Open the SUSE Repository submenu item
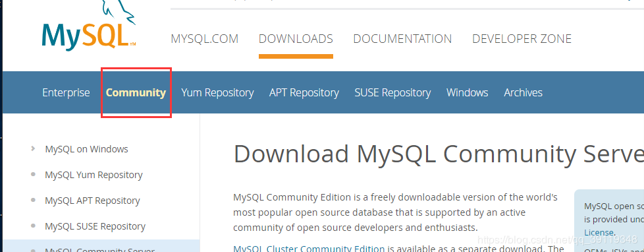Image resolution: width=644 pixels, height=252 pixels. (x=392, y=93)
